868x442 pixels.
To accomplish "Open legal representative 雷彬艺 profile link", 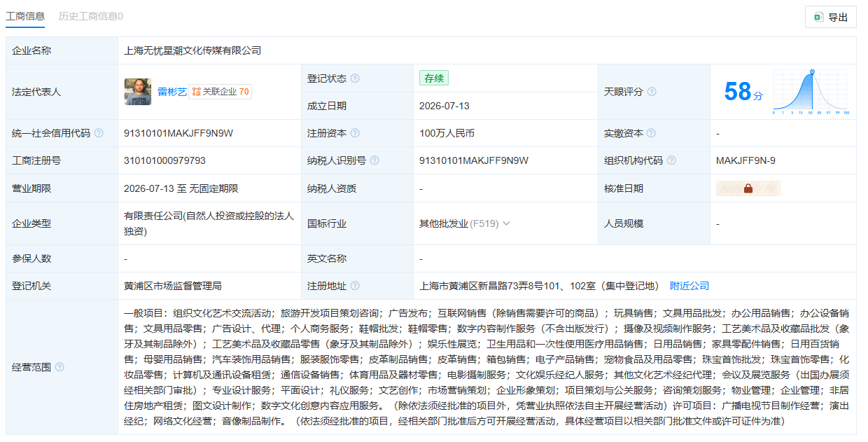I will pyautogui.click(x=171, y=92).
